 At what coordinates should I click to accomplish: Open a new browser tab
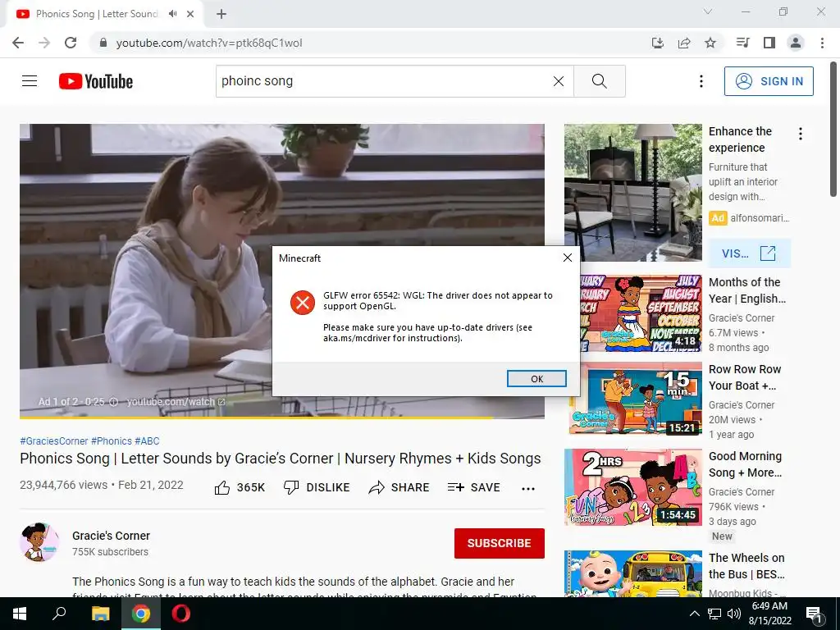221,14
